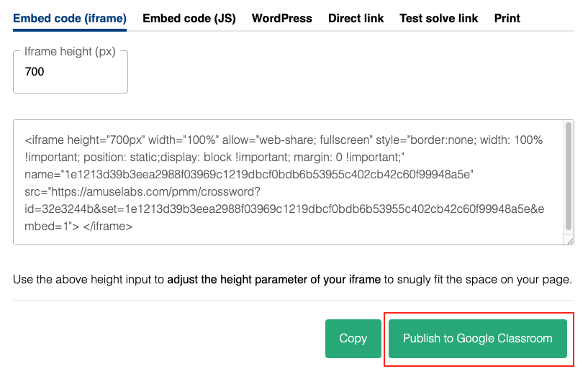Click the Iframe height (px) label
The height and width of the screenshot is (379, 588).
pyautogui.click(x=70, y=51)
